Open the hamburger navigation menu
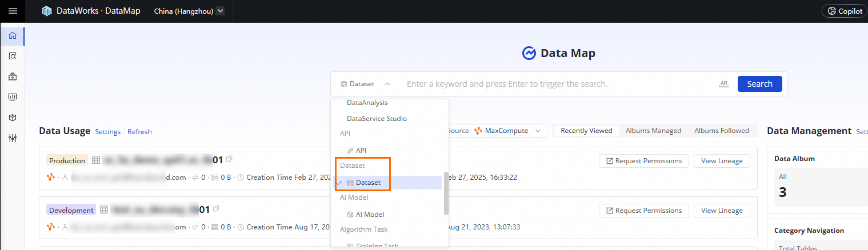Screen dimensions: 868x250 tap(13, 11)
